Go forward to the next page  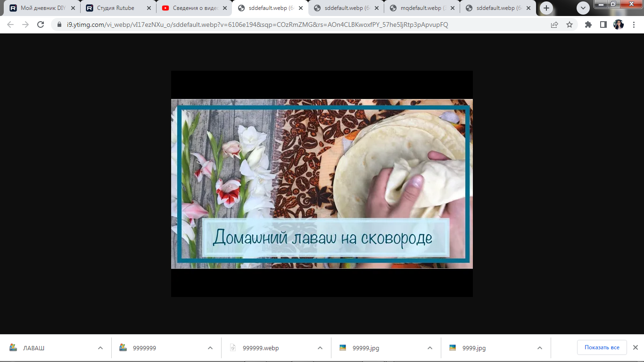[25, 25]
